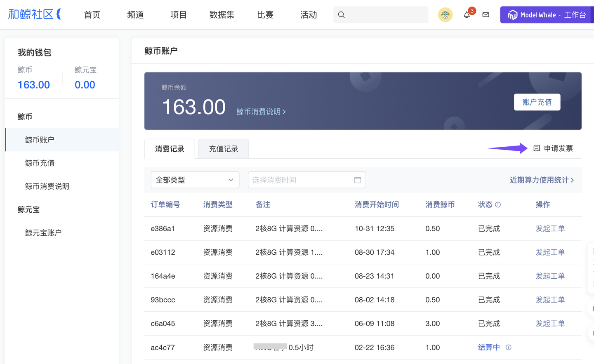
Task: Click 申请发票 link
Action: (x=558, y=148)
